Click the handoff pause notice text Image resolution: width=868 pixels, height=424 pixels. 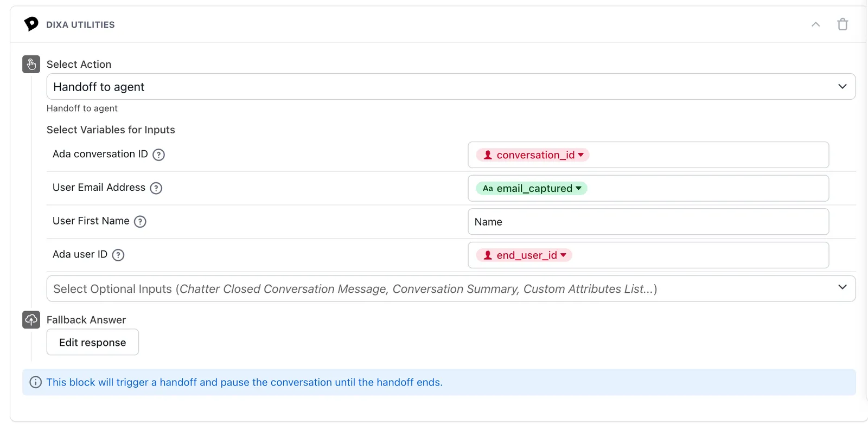point(244,382)
